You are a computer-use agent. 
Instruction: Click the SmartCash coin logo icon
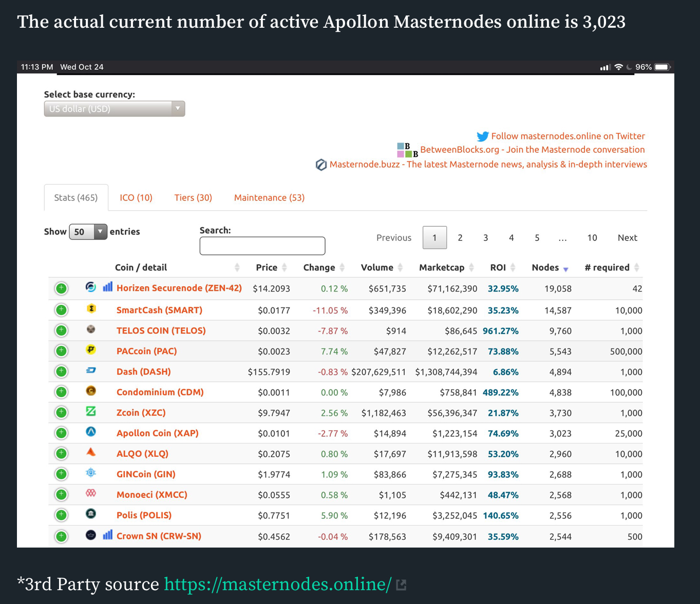point(91,309)
